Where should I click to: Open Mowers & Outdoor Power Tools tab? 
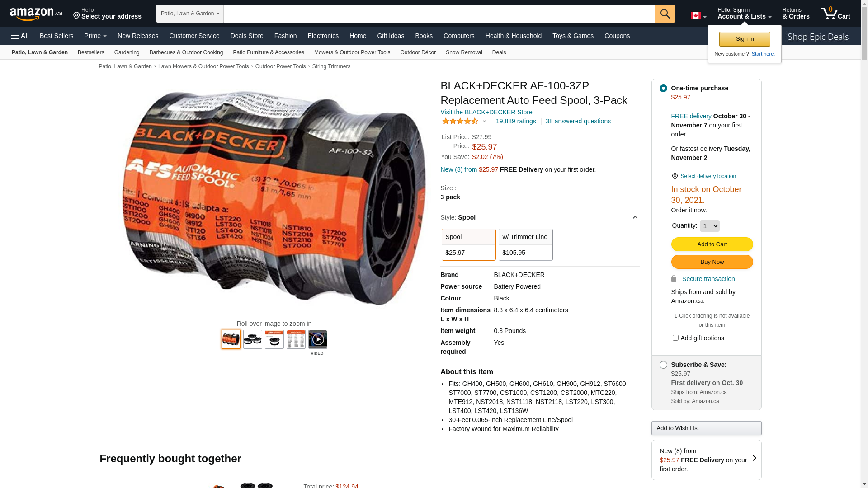352,52
